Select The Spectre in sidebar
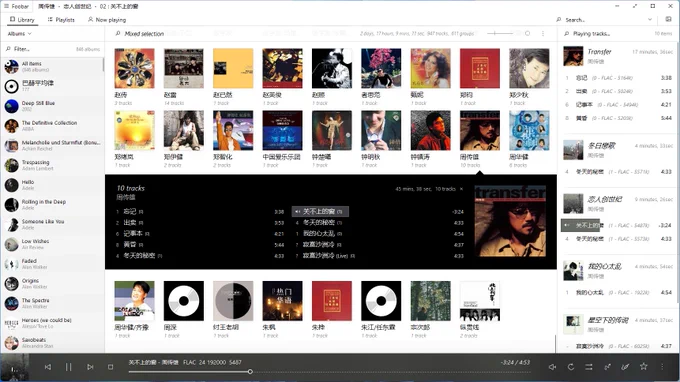The image size is (680, 382). pyautogui.click(x=52, y=303)
